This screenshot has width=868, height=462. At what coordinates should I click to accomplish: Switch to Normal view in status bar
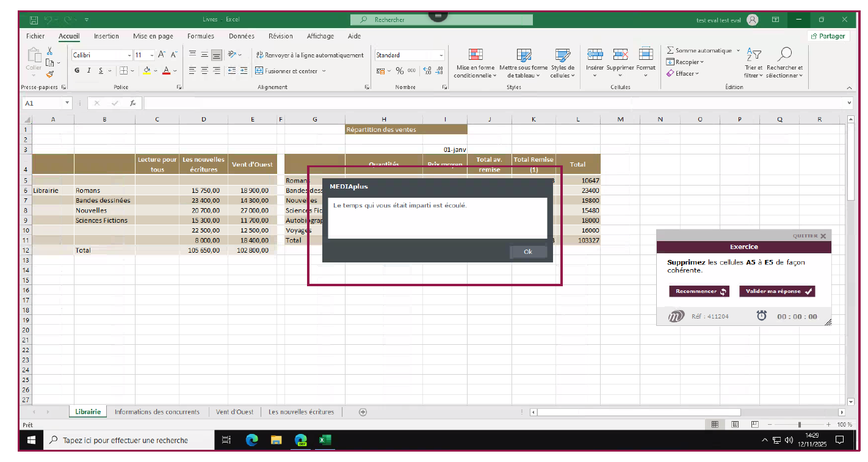715,424
